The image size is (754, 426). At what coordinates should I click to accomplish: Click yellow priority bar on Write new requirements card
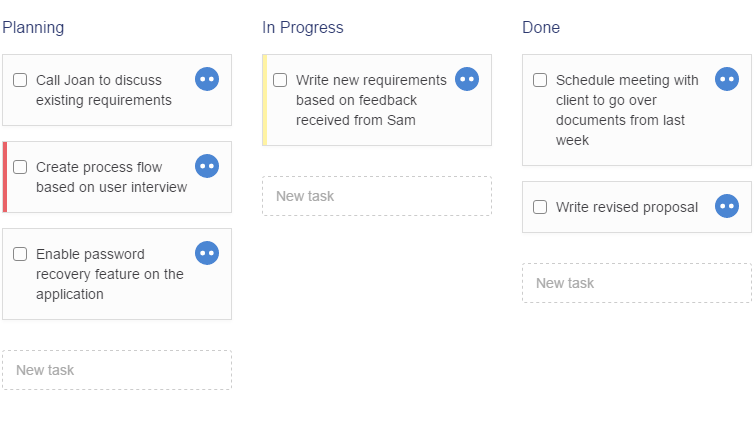pyautogui.click(x=265, y=100)
